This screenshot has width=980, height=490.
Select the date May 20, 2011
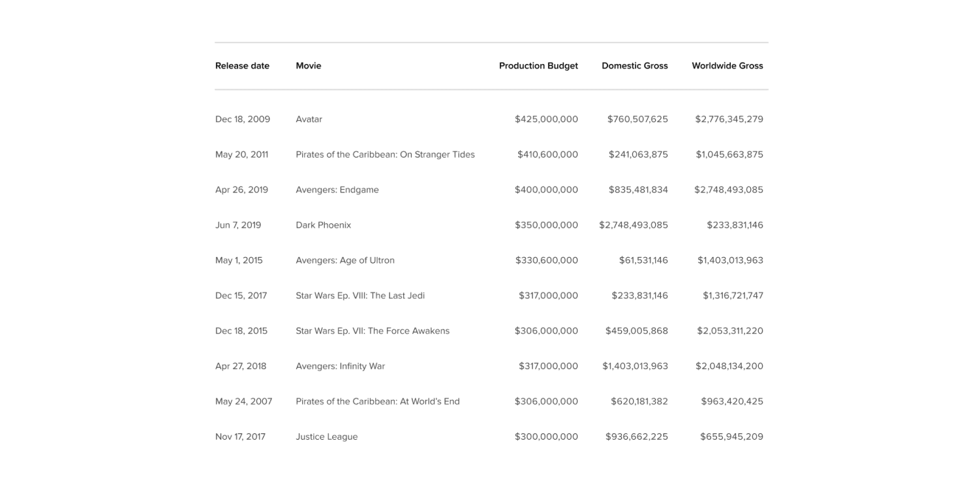tap(241, 155)
